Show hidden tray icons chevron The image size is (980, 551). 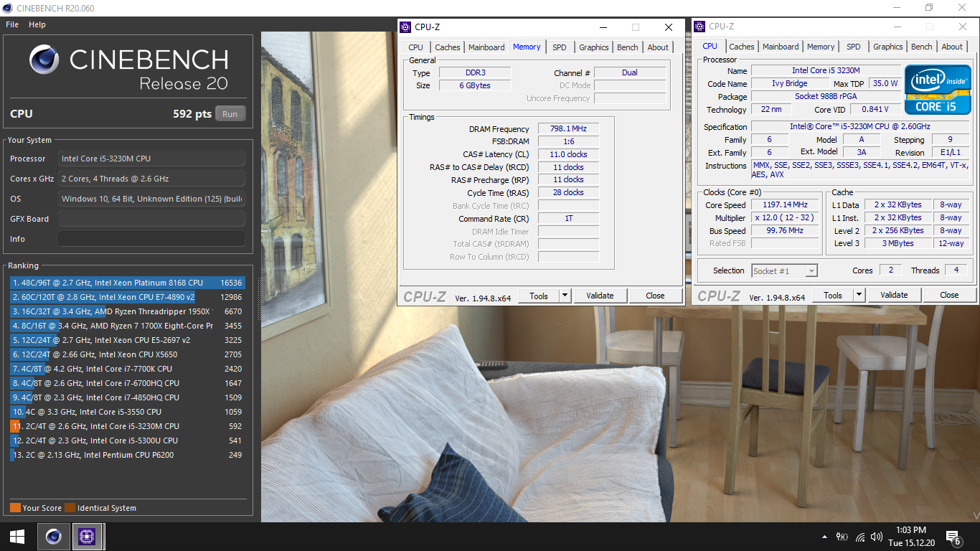click(826, 537)
